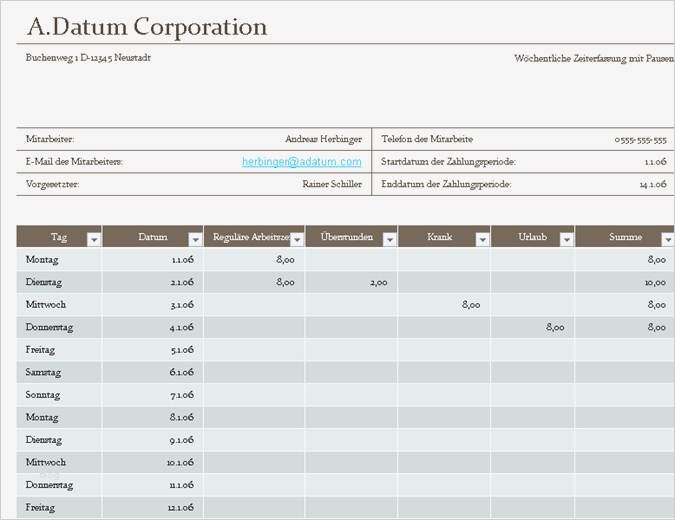
Task: Expand the Reguläre Arbeitszeit filter arrow
Action: pos(297,238)
